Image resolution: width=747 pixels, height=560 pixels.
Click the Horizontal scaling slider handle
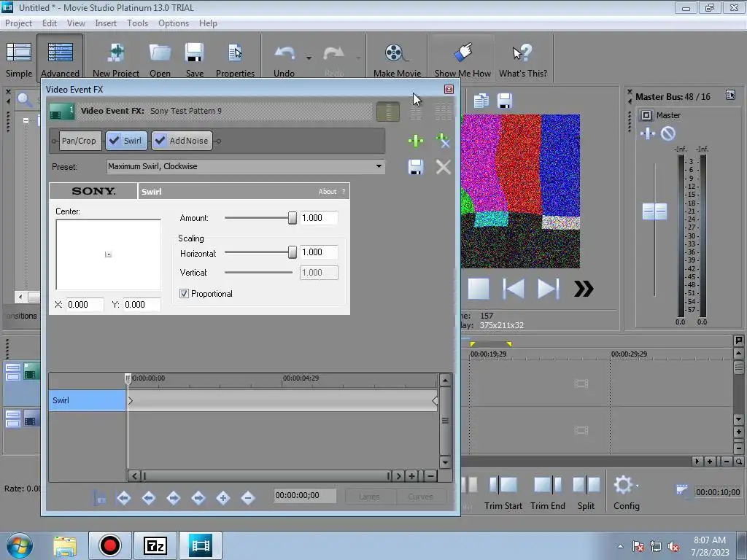pos(292,252)
